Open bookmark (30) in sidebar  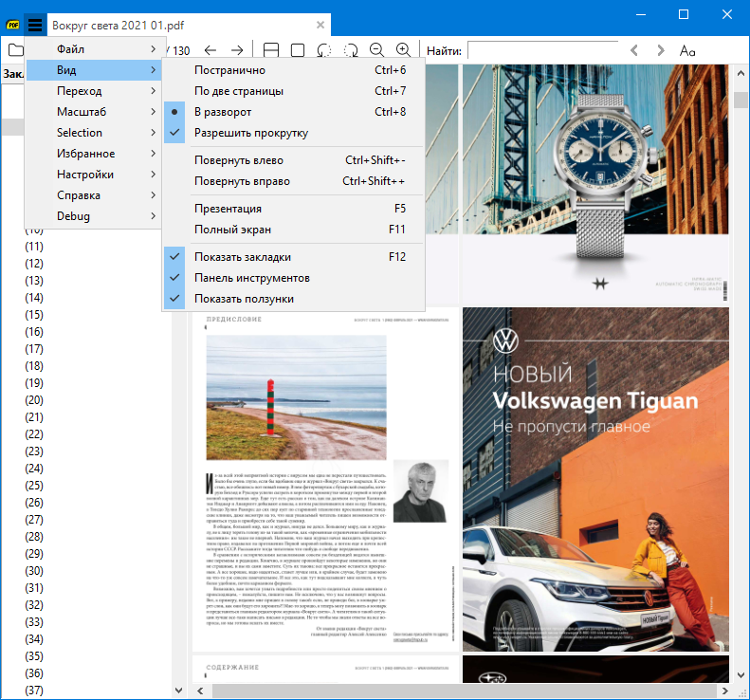pos(34,571)
